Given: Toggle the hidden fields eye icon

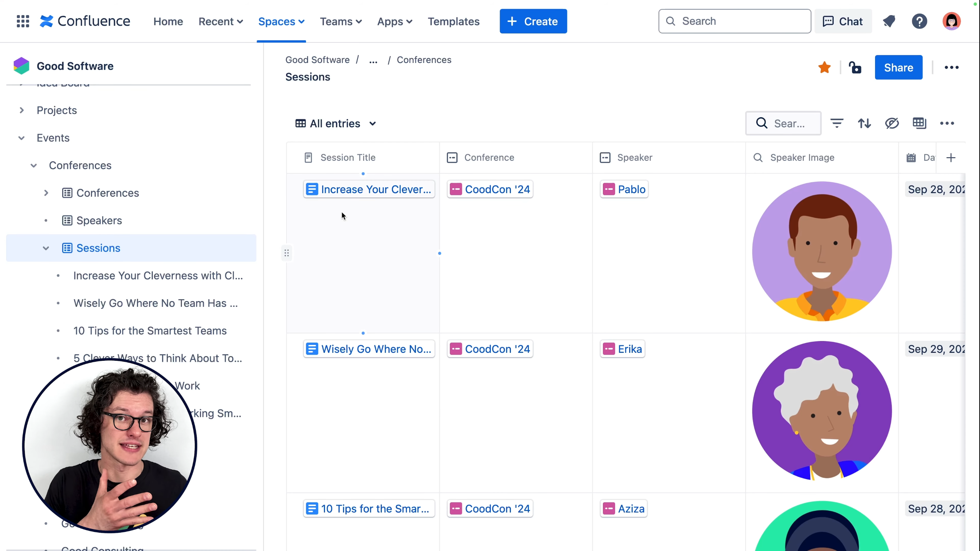Looking at the screenshot, I should pyautogui.click(x=892, y=123).
